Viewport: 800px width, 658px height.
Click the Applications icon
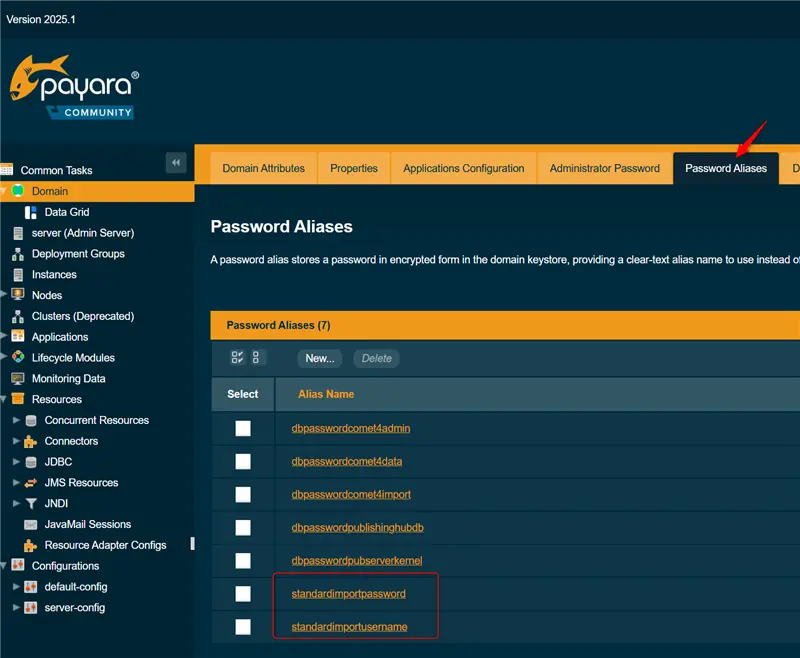click(18, 336)
